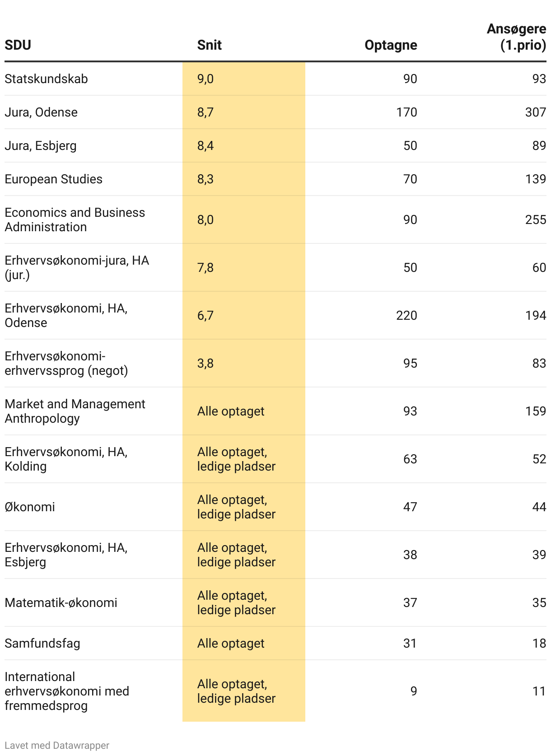The width and height of the screenshot is (551, 756).
Task: Select the 220 Optagne value
Action: [406, 315]
